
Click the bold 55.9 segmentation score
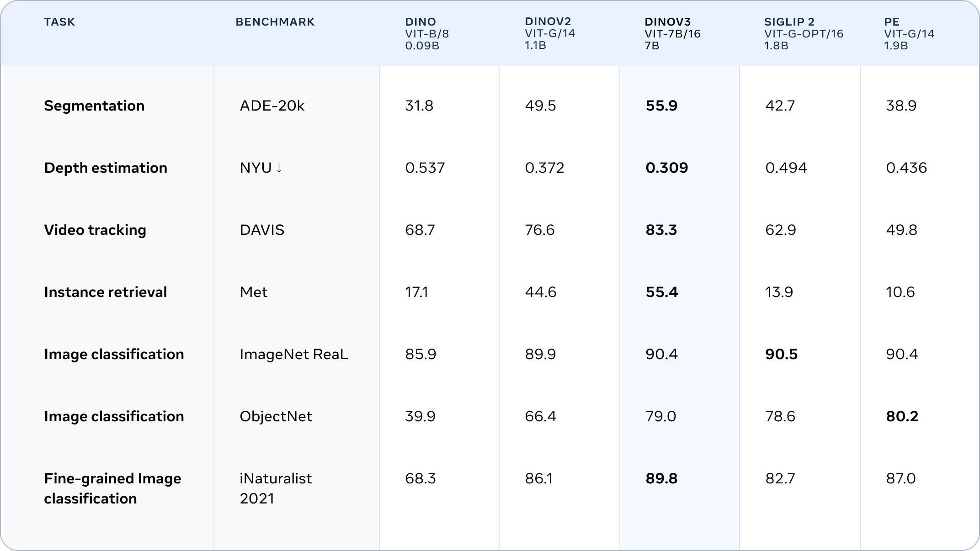661,106
